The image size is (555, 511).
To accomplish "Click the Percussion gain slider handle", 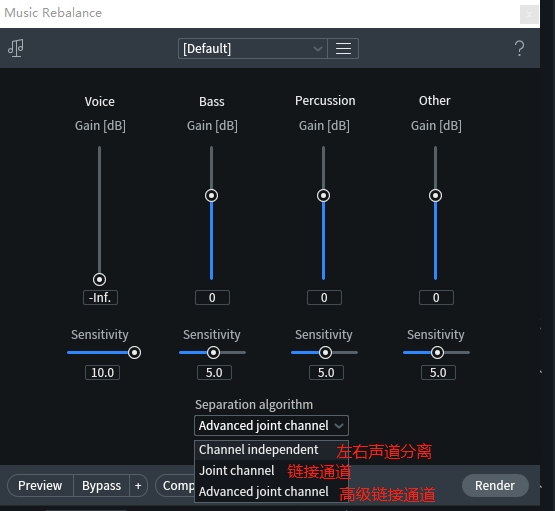I will 324,196.
